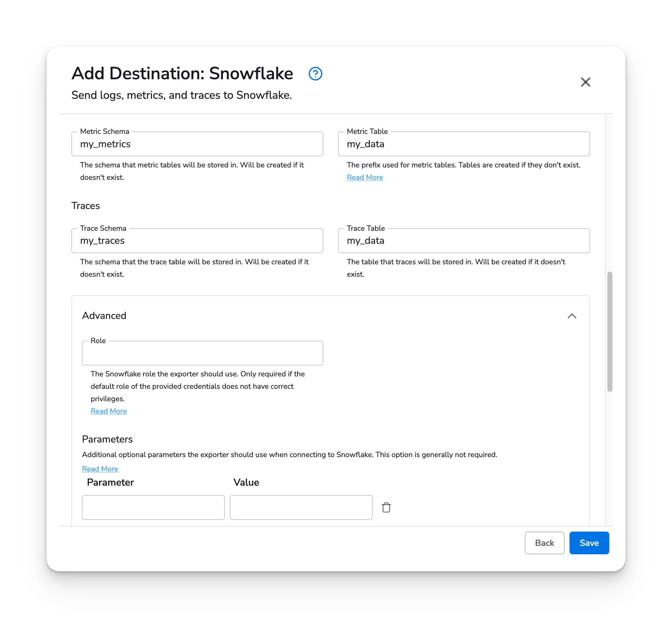Click the empty Parameter name field
Screen dimensions: 672x618
pyautogui.click(x=153, y=507)
